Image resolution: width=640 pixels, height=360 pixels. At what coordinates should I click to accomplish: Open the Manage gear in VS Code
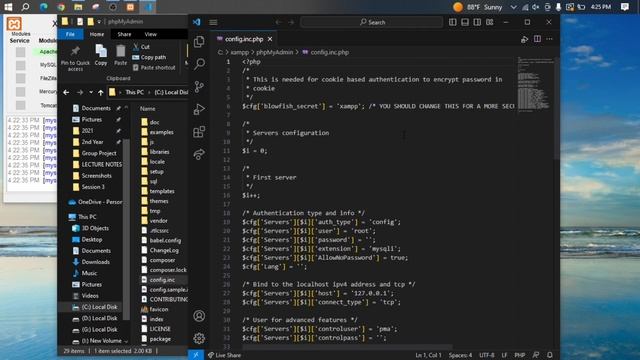click(199, 338)
